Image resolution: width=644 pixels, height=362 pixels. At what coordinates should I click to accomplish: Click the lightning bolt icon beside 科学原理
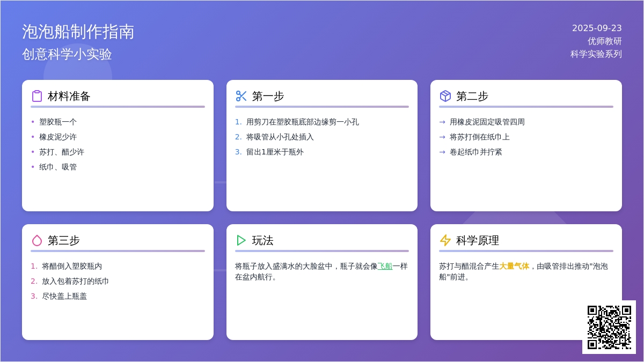[x=445, y=240]
